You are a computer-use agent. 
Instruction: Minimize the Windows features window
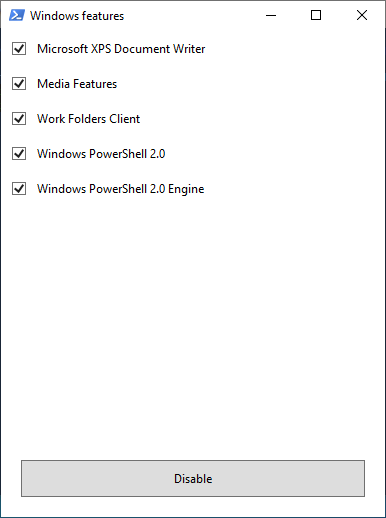pyautogui.click(x=271, y=15)
